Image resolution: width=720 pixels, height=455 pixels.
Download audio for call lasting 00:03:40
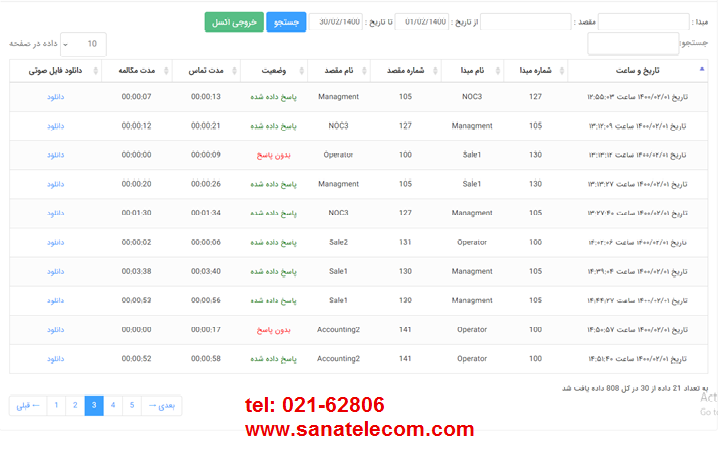click(x=56, y=271)
